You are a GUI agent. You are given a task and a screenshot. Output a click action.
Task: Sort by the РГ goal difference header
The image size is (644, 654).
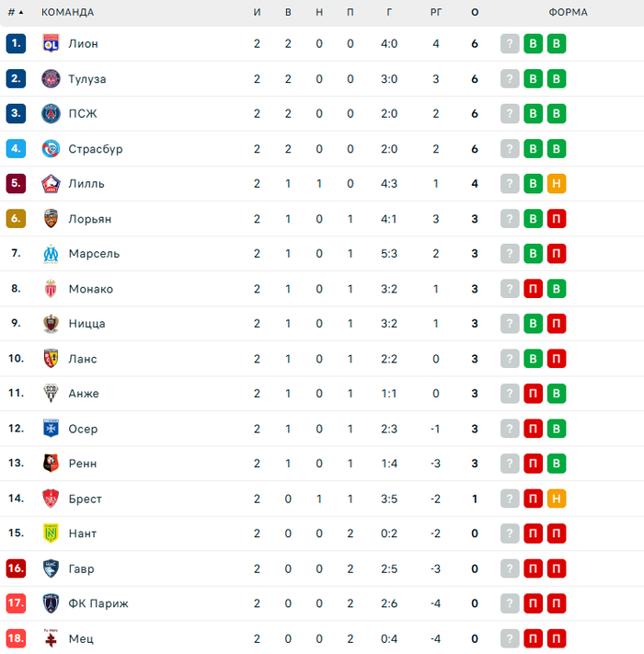(x=437, y=13)
